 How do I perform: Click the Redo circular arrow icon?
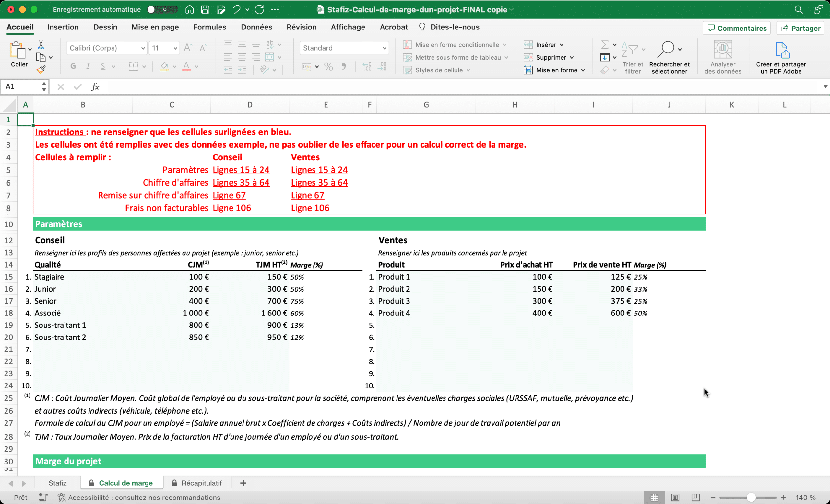tap(259, 9)
